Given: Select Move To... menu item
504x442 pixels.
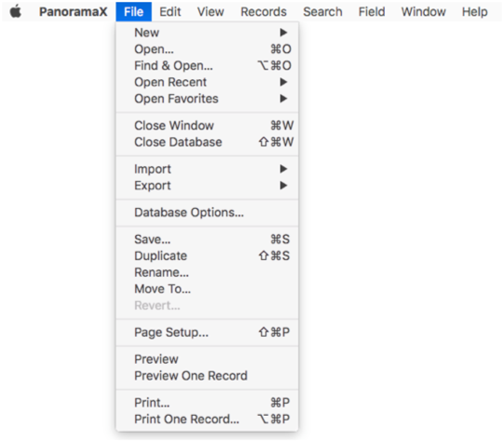Looking at the screenshot, I should pos(207,289).
